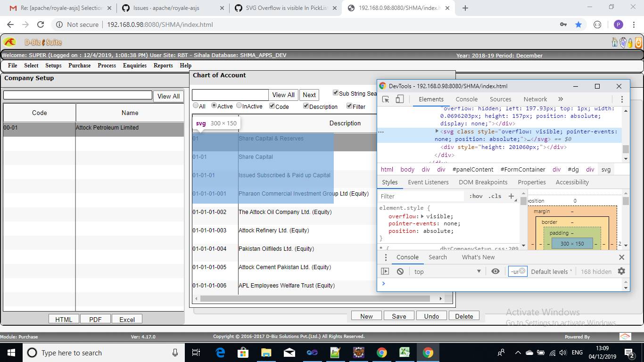This screenshot has height=362, width=644.
Task: Click the yellow padlock icon in the header
Action: (630, 43)
